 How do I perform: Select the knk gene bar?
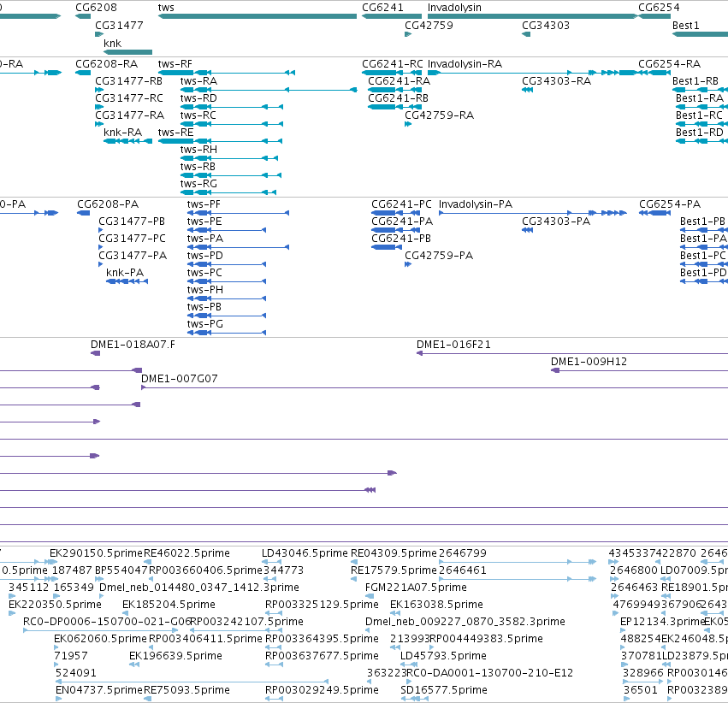pos(127,52)
